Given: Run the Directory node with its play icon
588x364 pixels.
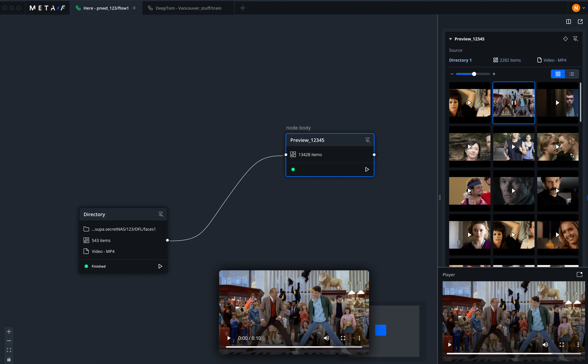Looking at the screenshot, I should tap(160, 266).
